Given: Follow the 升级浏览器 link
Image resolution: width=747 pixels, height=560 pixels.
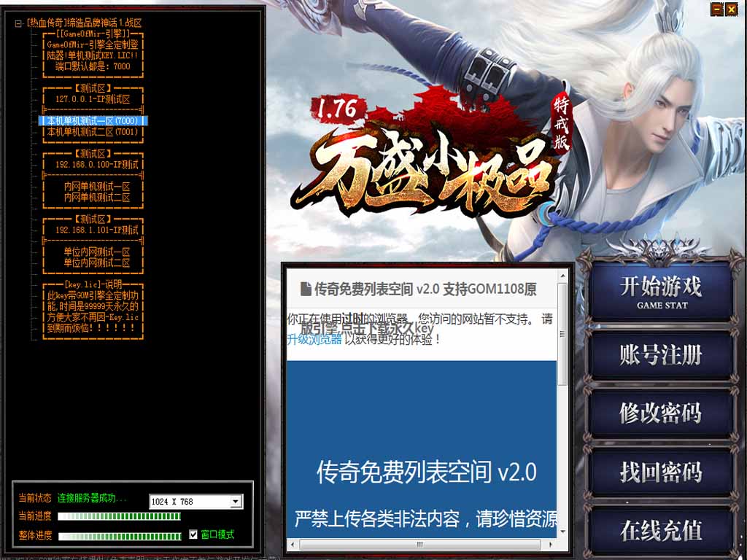Looking at the screenshot, I should 314,340.
